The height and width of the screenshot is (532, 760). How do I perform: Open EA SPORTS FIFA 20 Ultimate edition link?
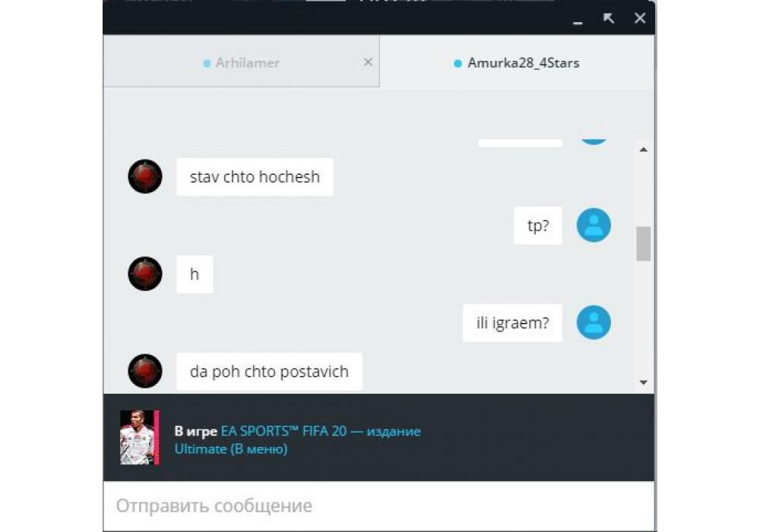(x=297, y=440)
